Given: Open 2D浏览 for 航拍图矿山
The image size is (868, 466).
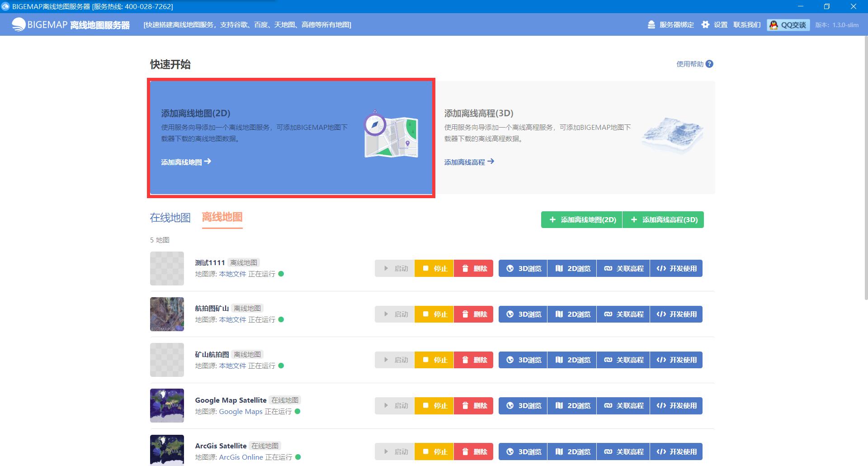Looking at the screenshot, I should click(572, 314).
